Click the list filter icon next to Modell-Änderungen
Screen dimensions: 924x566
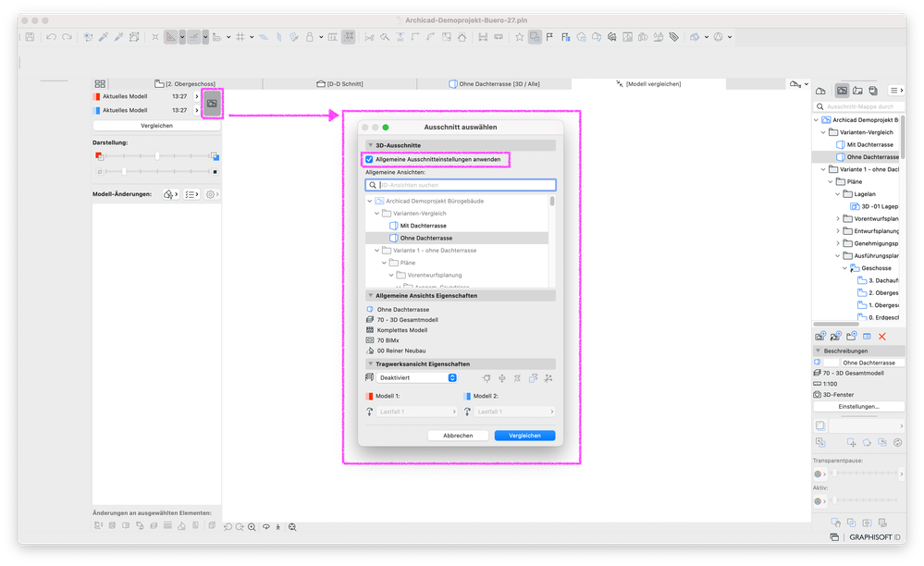tap(191, 194)
